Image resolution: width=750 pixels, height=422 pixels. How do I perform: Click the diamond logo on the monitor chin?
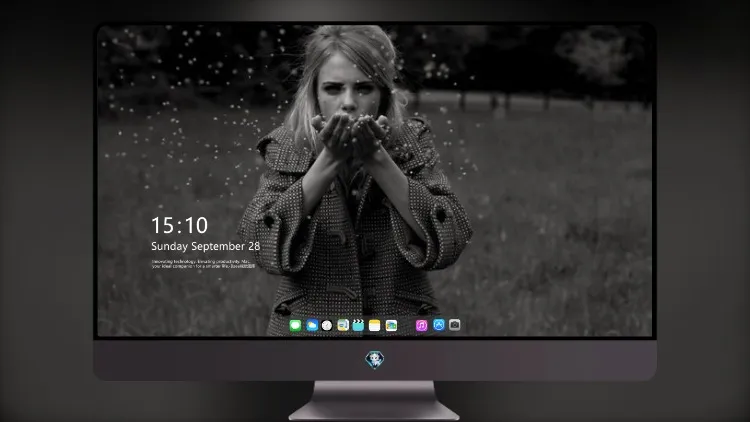(x=375, y=359)
